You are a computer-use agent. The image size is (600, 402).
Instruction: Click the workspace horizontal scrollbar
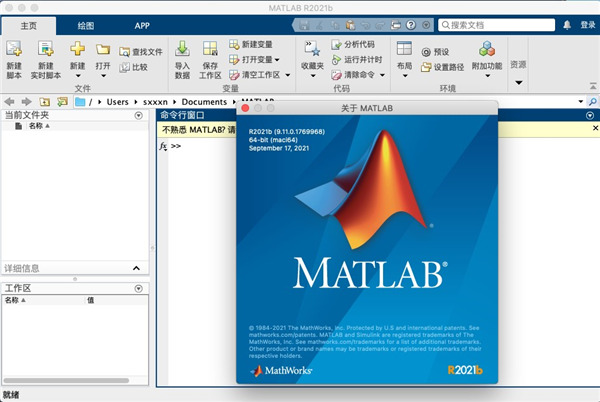pyautogui.click(x=66, y=381)
